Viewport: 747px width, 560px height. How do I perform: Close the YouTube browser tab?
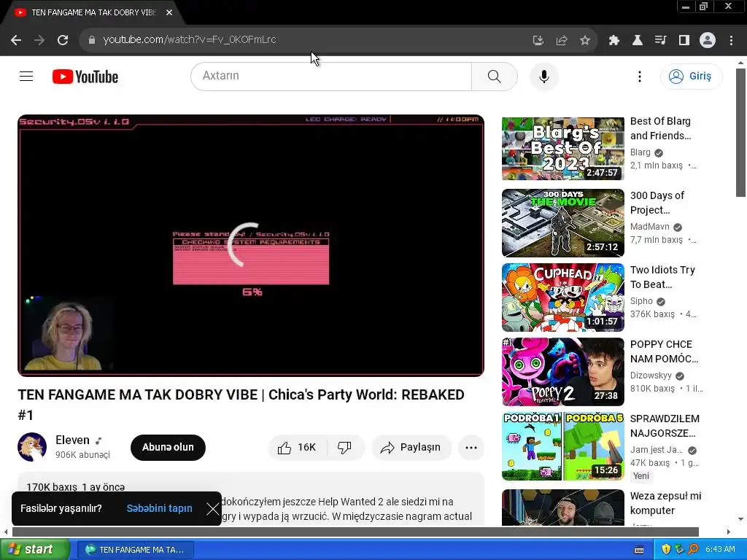point(169,12)
